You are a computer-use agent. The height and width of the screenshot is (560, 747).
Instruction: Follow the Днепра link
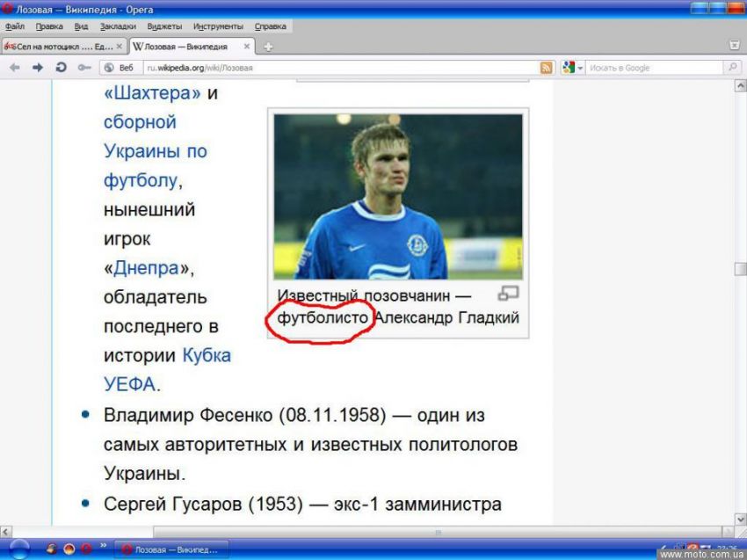146,268
